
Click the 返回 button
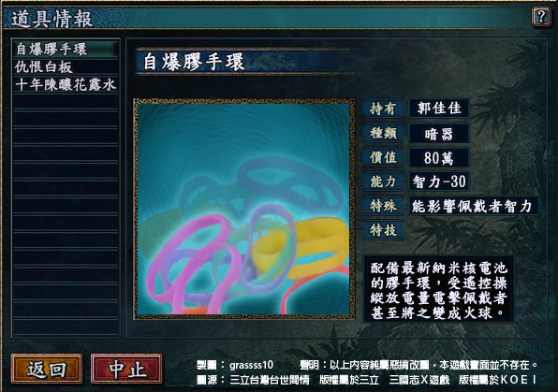point(47,369)
